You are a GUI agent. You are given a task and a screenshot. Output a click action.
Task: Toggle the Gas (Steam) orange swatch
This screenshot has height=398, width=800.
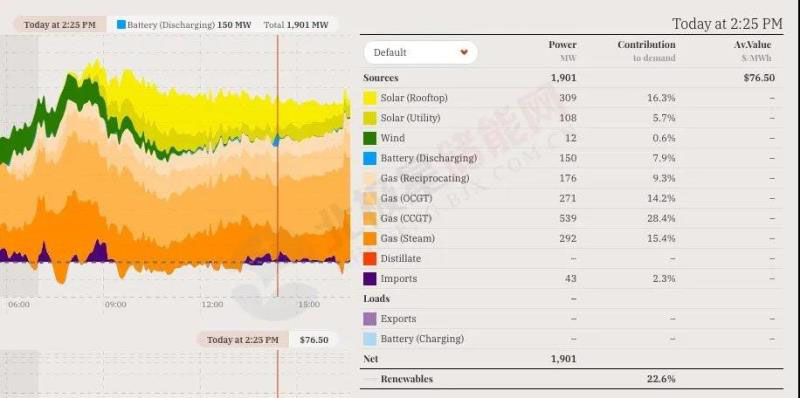point(370,238)
